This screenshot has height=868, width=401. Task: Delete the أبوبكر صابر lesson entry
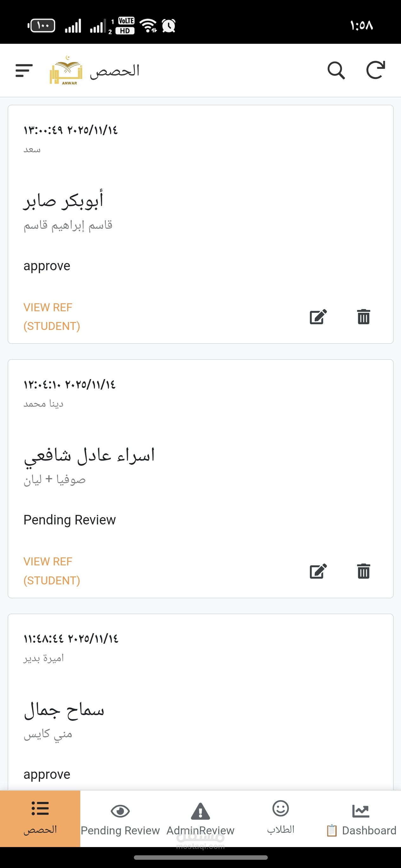point(363,317)
